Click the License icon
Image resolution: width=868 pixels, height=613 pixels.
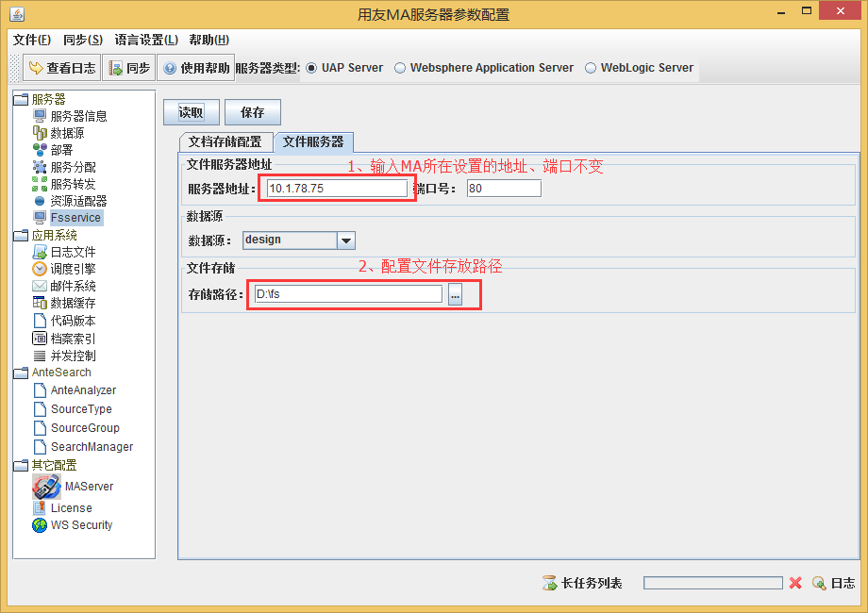pos(40,507)
